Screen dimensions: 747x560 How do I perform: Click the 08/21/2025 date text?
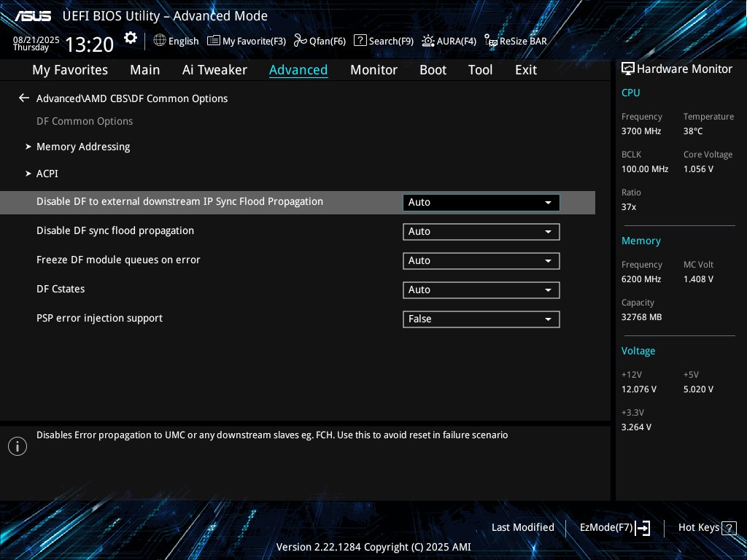click(36, 40)
